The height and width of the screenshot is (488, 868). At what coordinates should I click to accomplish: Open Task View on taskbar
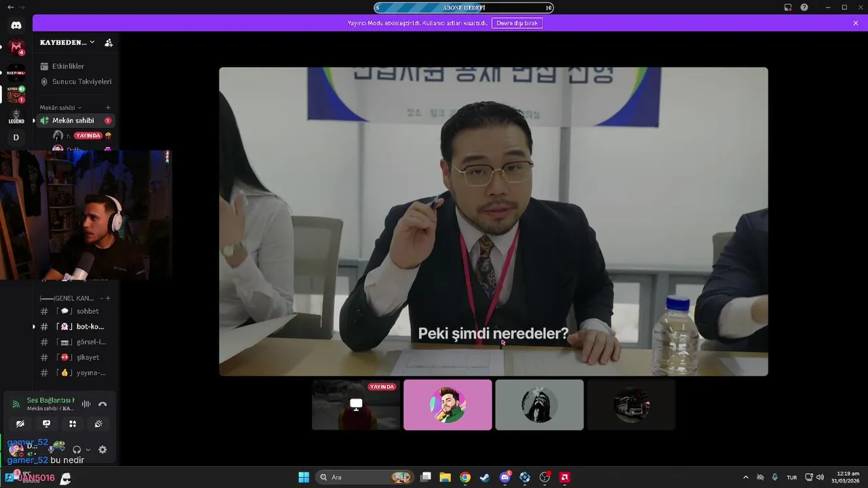[x=426, y=477]
